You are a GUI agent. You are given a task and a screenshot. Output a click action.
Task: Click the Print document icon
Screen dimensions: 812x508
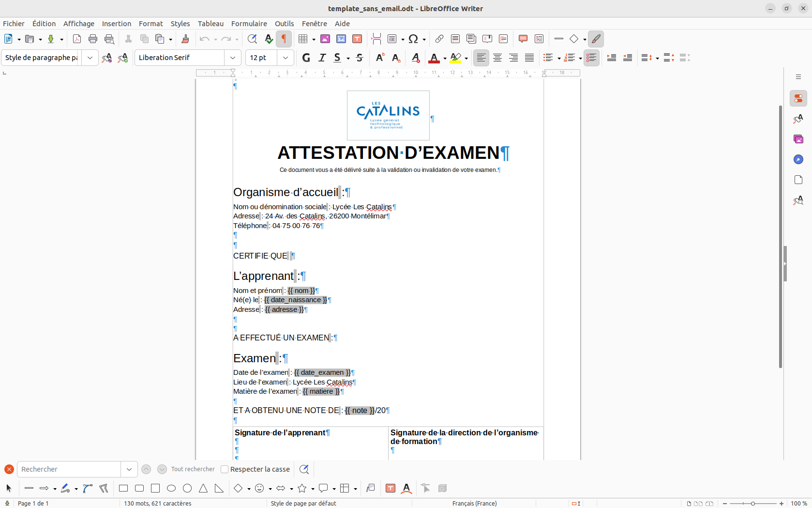coord(93,39)
